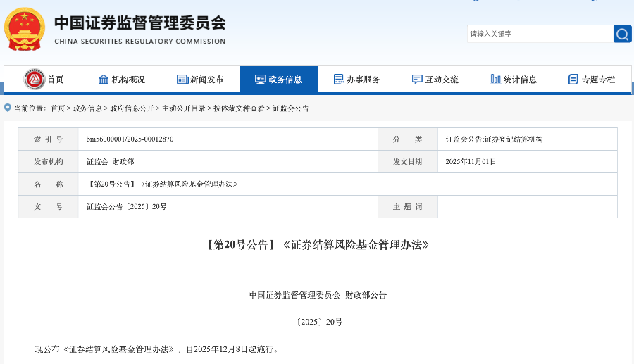Screen dimensions: 634x364
Task: Click the location pin icon by 当前位置
Action: 8,108
